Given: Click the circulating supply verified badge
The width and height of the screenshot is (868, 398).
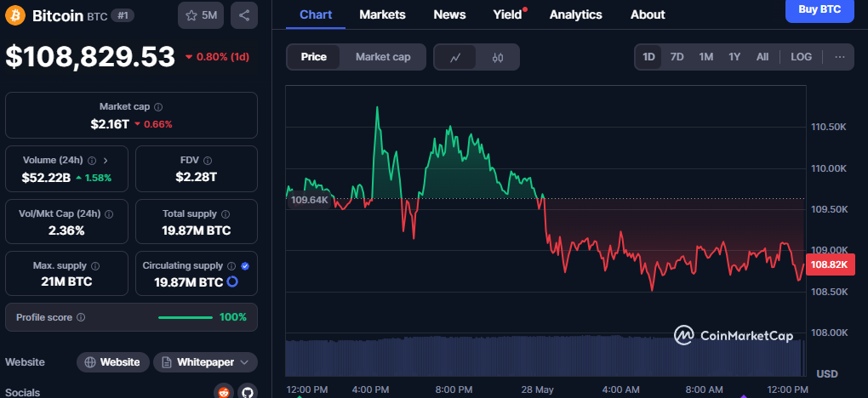Looking at the screenshot, I should (245, 266).
